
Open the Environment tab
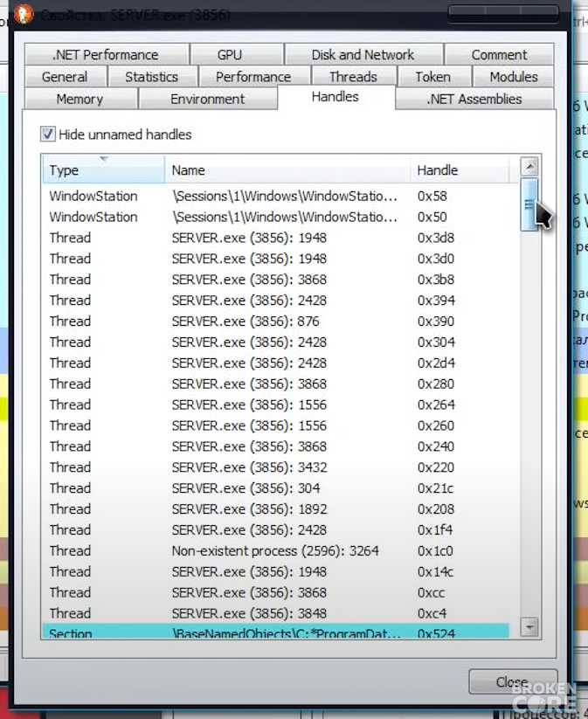208,99
